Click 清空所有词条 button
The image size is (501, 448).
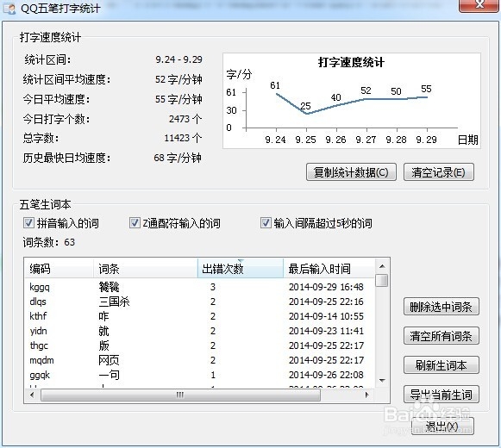point(442,336)
